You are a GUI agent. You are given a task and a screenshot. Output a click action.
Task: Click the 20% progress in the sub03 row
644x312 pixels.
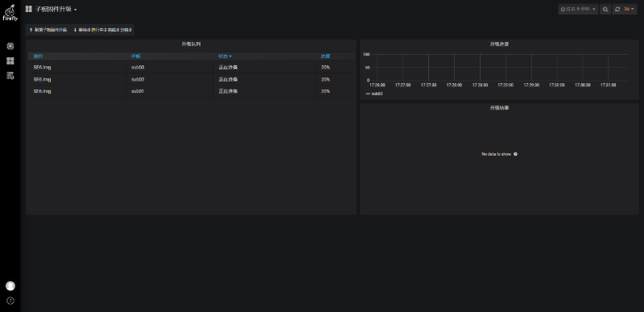point(325,67)
